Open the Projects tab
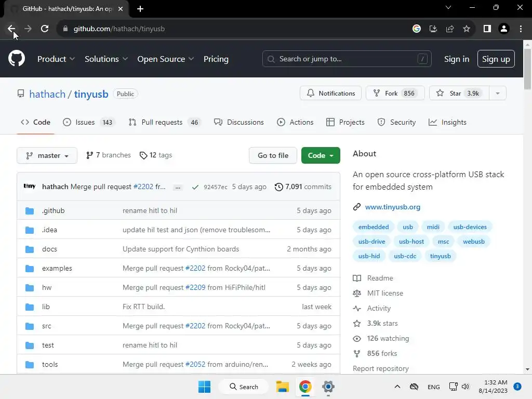This screenshot has width=532, height=399. tap(345, 122)
